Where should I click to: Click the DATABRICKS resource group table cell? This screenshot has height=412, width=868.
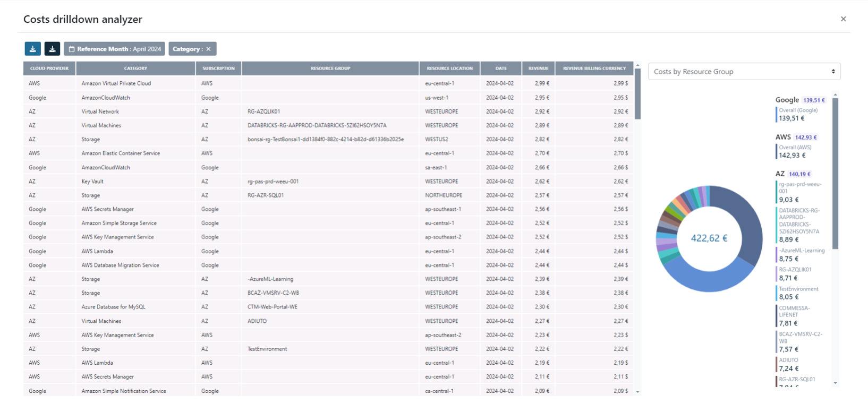point(317,126)
